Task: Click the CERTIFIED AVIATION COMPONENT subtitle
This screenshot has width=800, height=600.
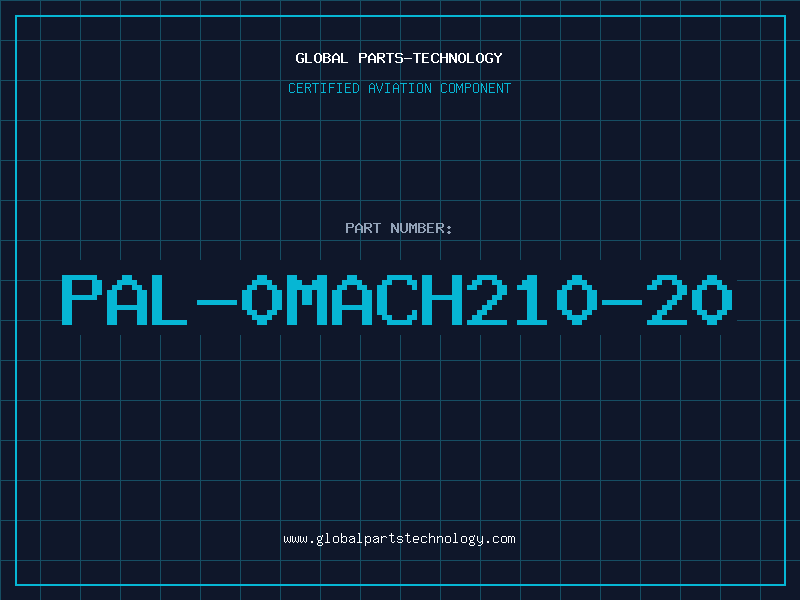Action: pos(399,88)
